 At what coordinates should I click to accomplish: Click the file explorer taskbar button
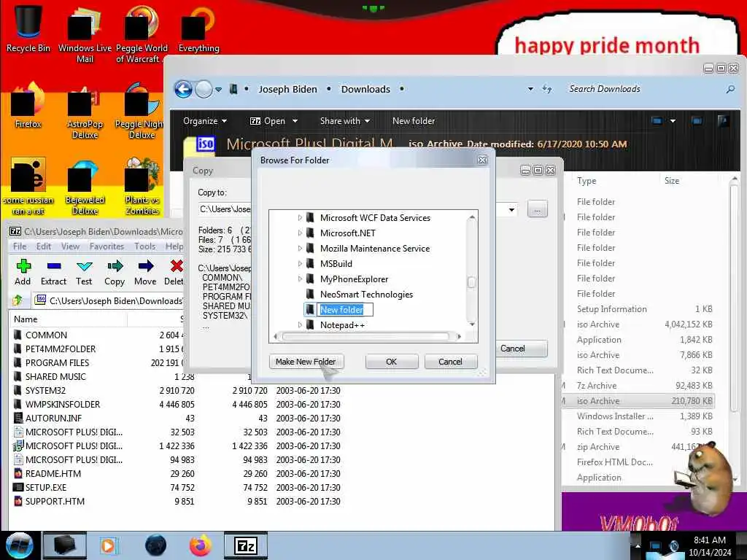(x=65, y=545)
